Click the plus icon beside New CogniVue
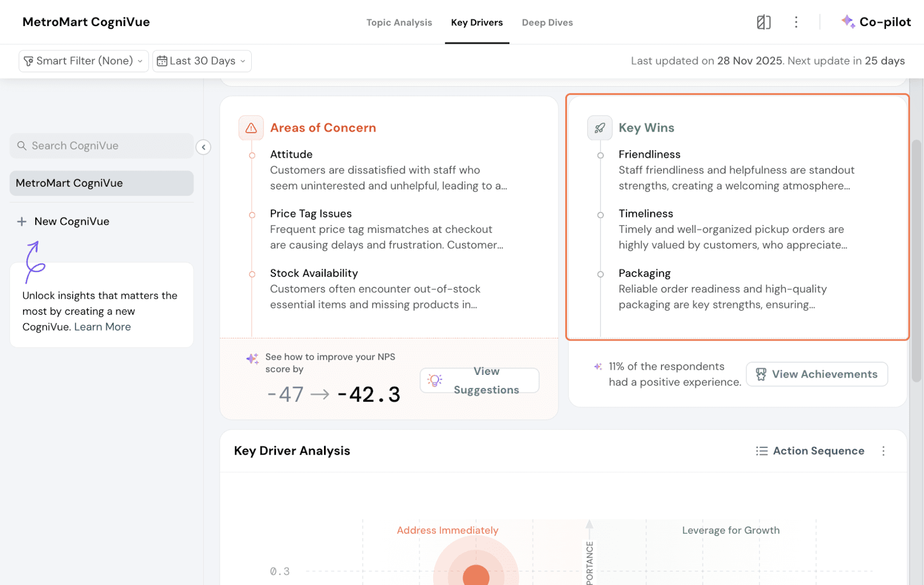The height and width of the screenshot is (585, 924). (x=22, y=222)
